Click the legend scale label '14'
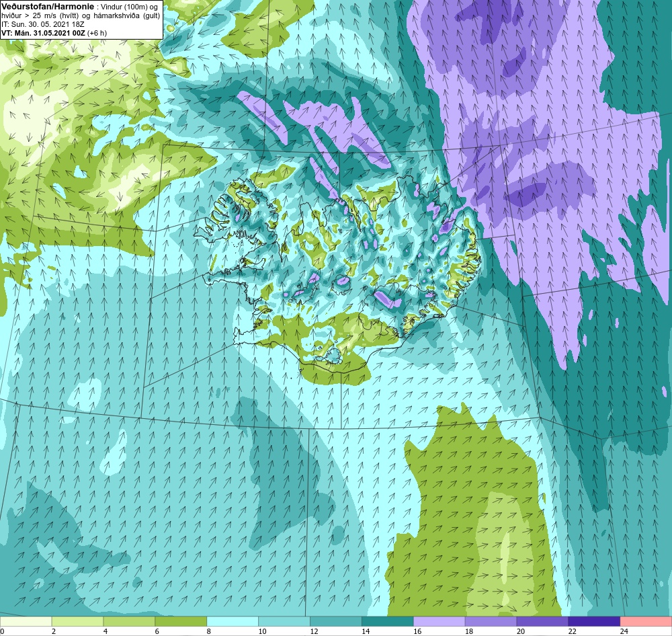 tap(366, 631)
